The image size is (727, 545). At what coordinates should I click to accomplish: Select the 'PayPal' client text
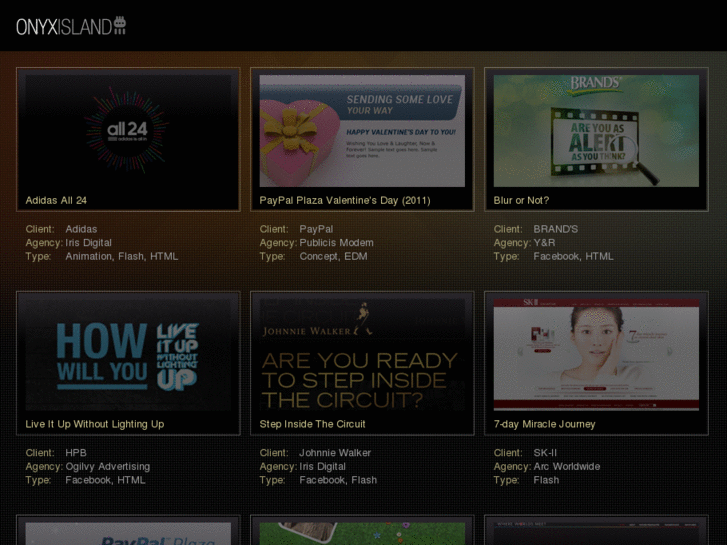click(x=316, y=229)
